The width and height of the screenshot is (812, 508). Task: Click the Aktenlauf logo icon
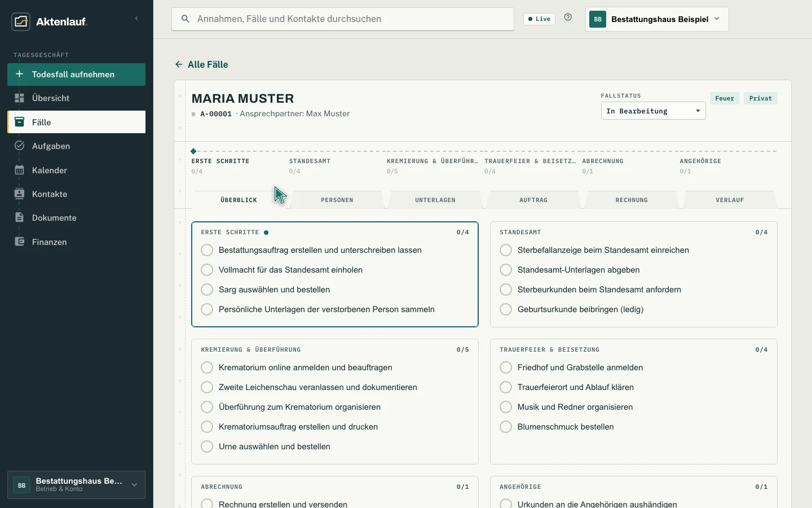click(21, 21)
